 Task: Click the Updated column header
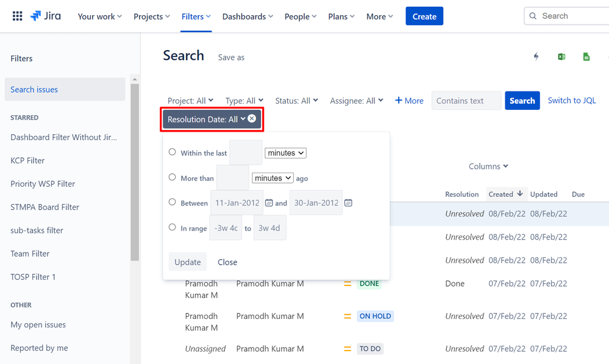pos(544,194)
